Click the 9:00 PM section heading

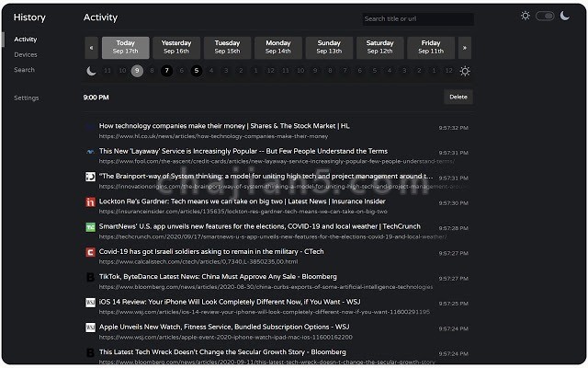tap(96, 98)
